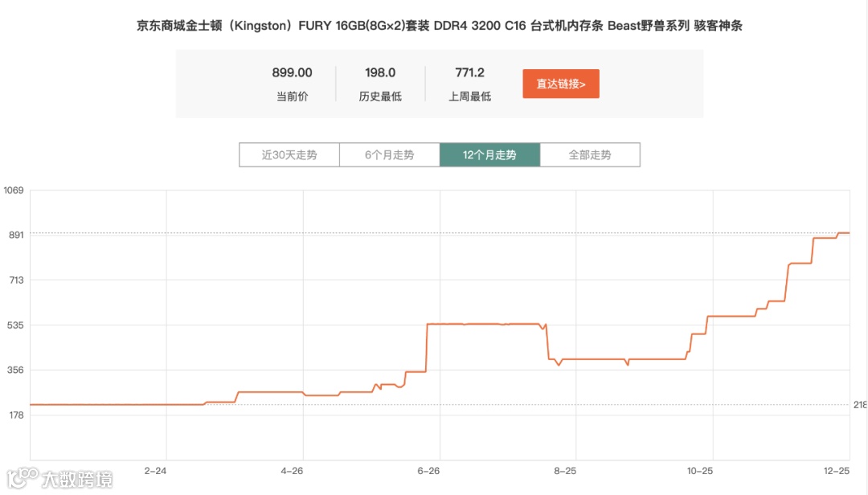The width and height of the screenshot is (868, 495).
Task: Click the Kingston FURY product title
Action: coord(440,26)
